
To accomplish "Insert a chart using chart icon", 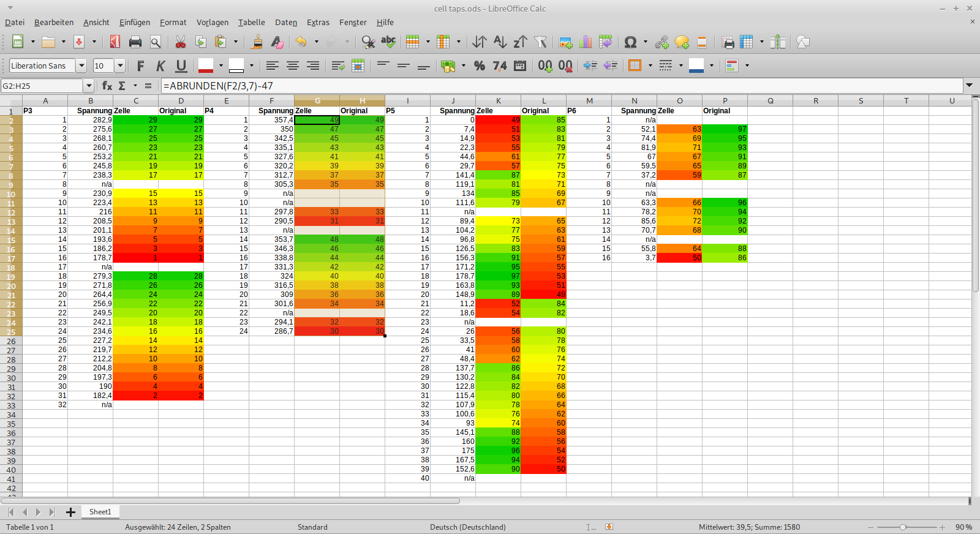I will click(586, 42).
